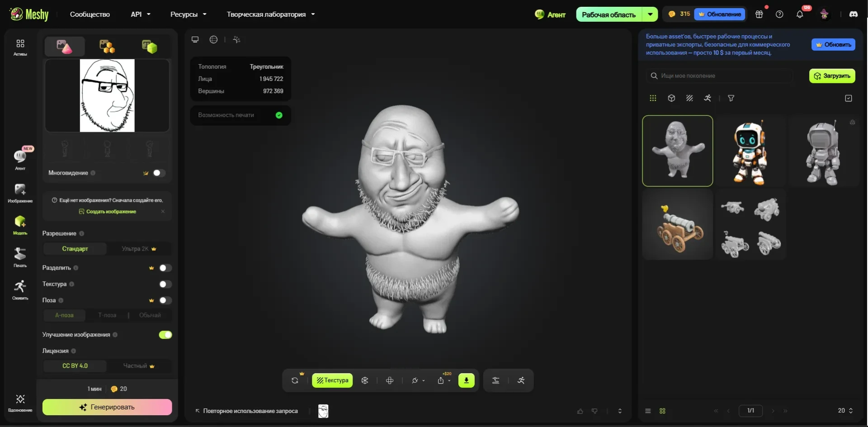Click the Текстура button in bottom toolbar
The width and height of the screenshot is (868, 427).
[332, 380]
